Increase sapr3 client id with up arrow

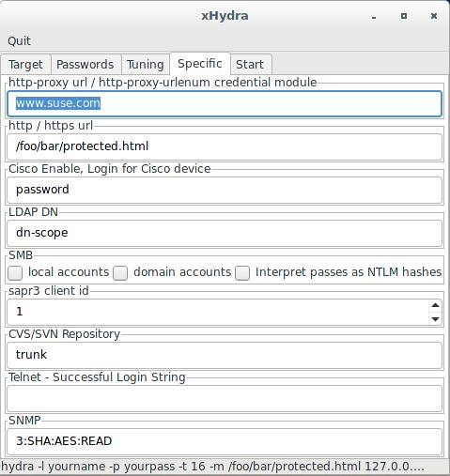tap(435, 305)
